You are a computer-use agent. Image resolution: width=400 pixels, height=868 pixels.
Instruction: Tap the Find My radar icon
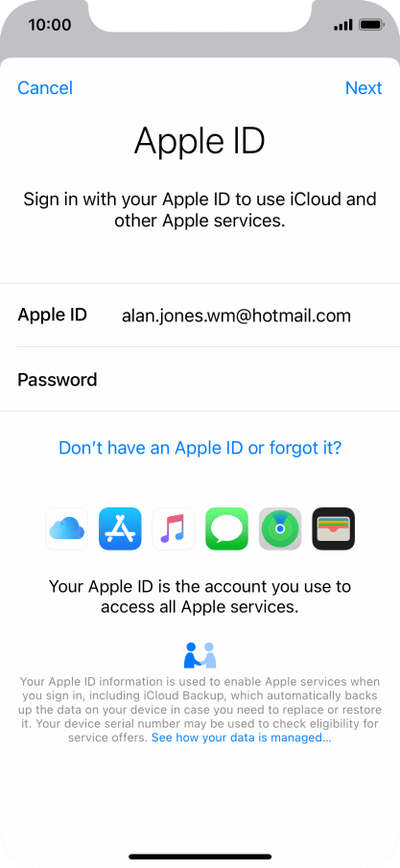tap(280, 528)
